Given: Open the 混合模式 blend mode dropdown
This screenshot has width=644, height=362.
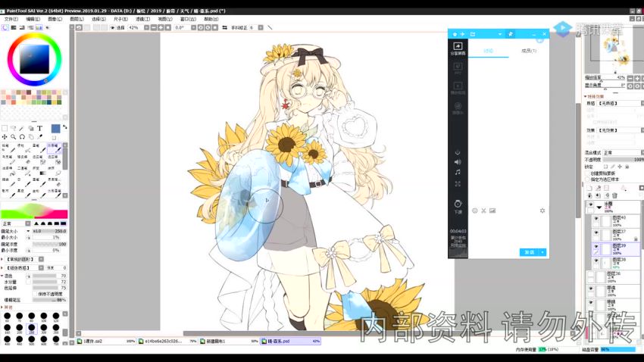Looking at the screenshot, I should [623, 153].
